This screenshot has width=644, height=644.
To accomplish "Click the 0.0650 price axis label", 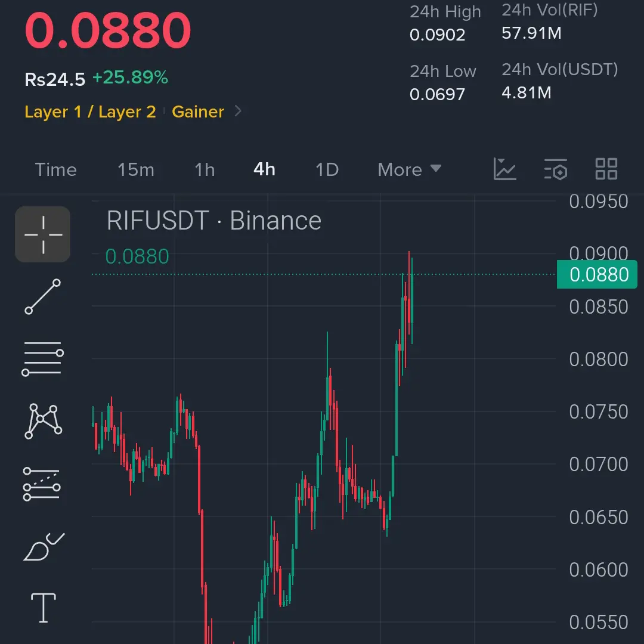I will tap(599, 518).
